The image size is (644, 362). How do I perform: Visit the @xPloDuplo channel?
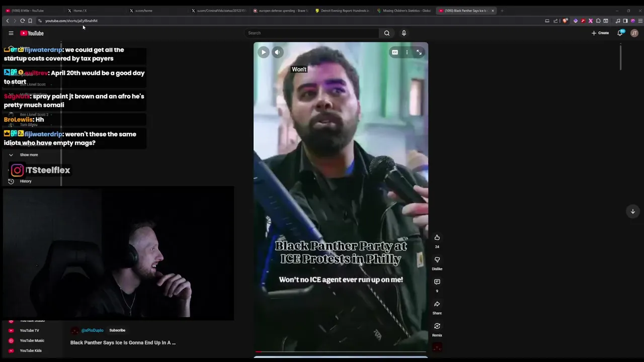[x=92, y=330]
